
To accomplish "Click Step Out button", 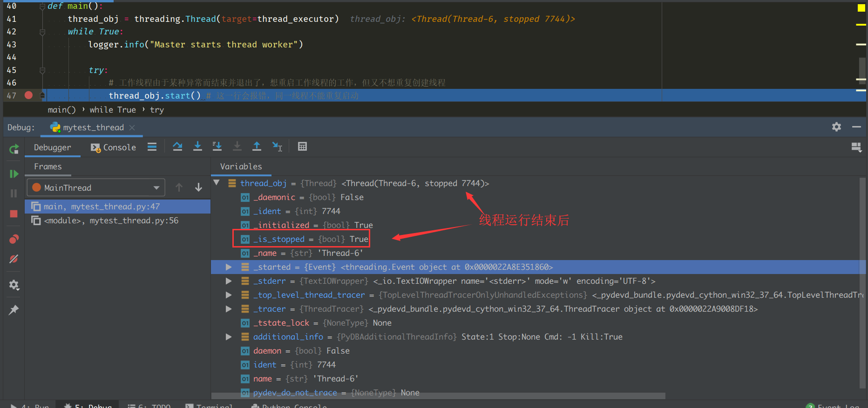I will pyautogui.click(x=257, y=147).
